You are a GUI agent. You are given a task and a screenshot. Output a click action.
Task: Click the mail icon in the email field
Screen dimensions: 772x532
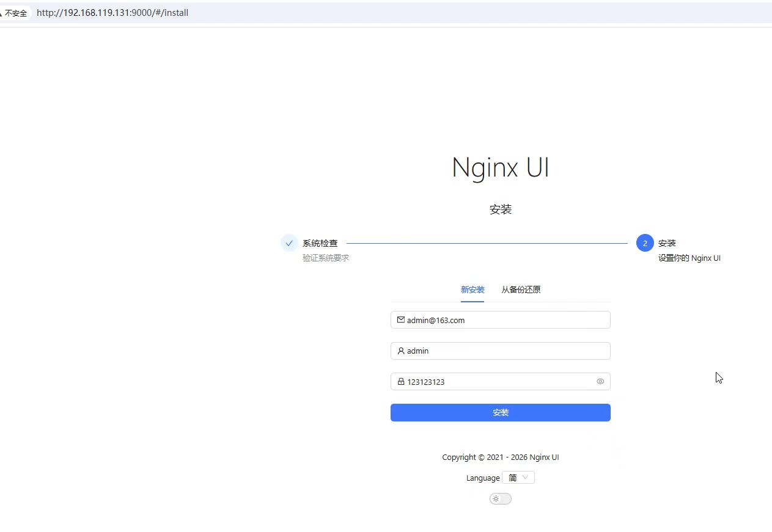[x=401, y=319]
